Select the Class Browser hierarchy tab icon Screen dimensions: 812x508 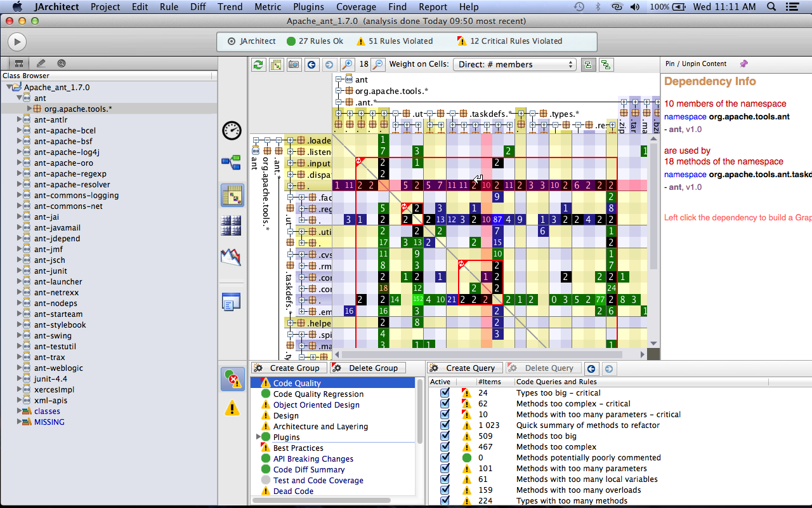(x=19, y=63)
